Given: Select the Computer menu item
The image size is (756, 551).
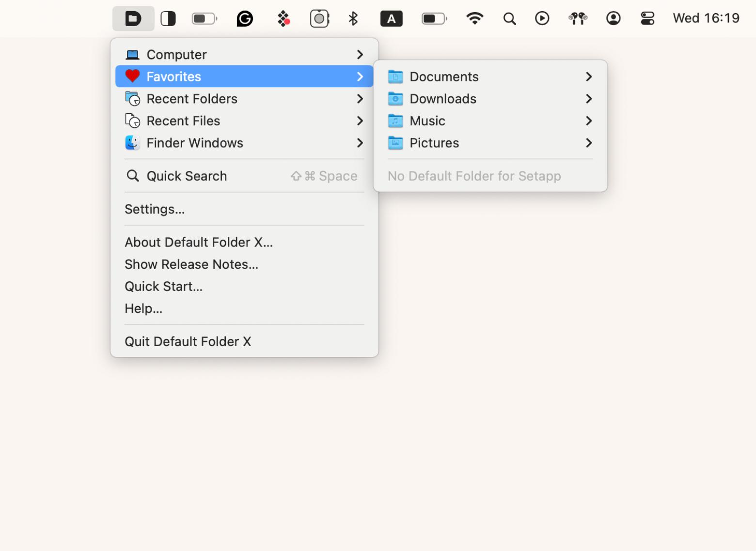Looking at the screenshot, I should click(244, 55).
